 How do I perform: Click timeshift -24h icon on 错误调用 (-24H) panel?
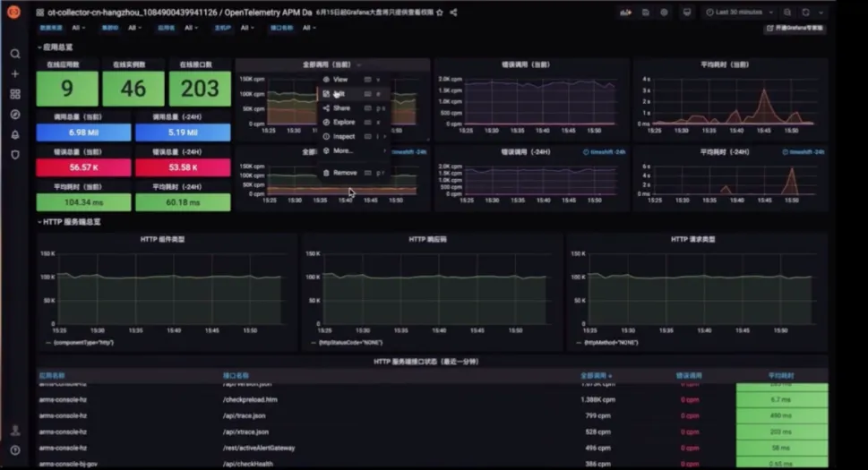pos(604,152)
